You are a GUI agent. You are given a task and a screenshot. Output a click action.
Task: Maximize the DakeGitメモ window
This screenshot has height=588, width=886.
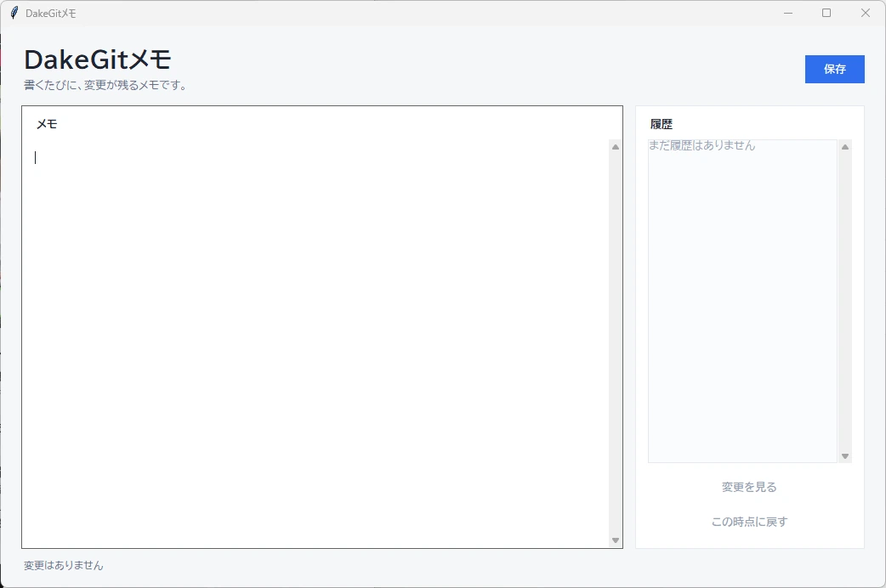point(826,13)
